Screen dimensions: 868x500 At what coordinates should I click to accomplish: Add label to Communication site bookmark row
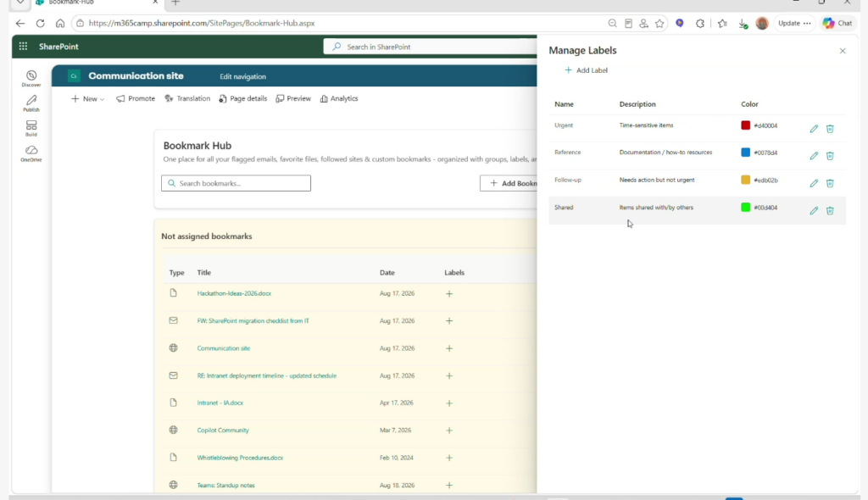tap(449, 349)
